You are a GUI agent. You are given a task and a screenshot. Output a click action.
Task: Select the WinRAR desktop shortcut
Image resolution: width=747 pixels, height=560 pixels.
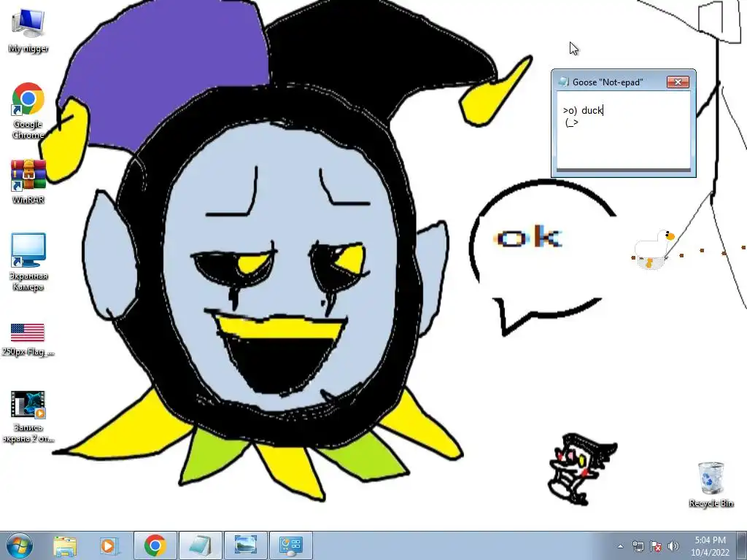tap(28, 182)
